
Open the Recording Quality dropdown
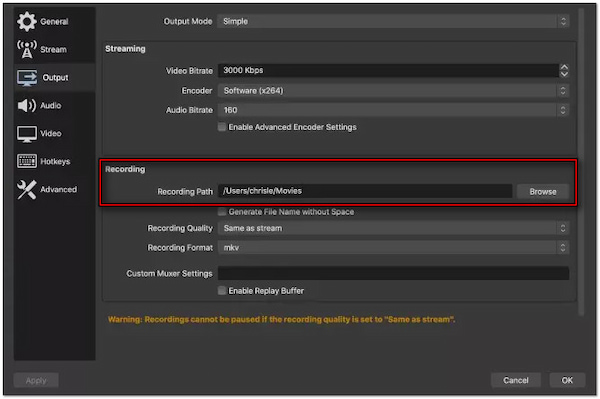coord(393,228)
